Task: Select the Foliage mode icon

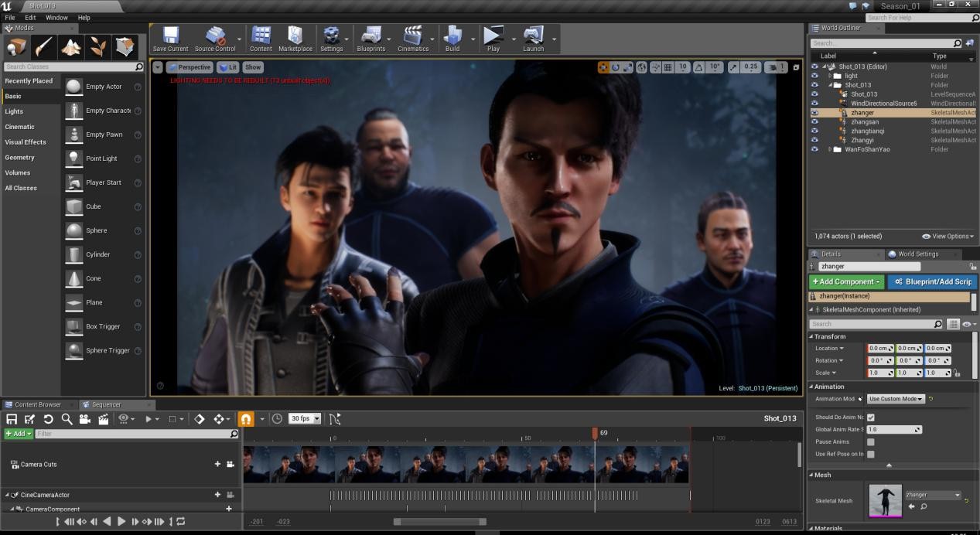Action: click(98, 47)
